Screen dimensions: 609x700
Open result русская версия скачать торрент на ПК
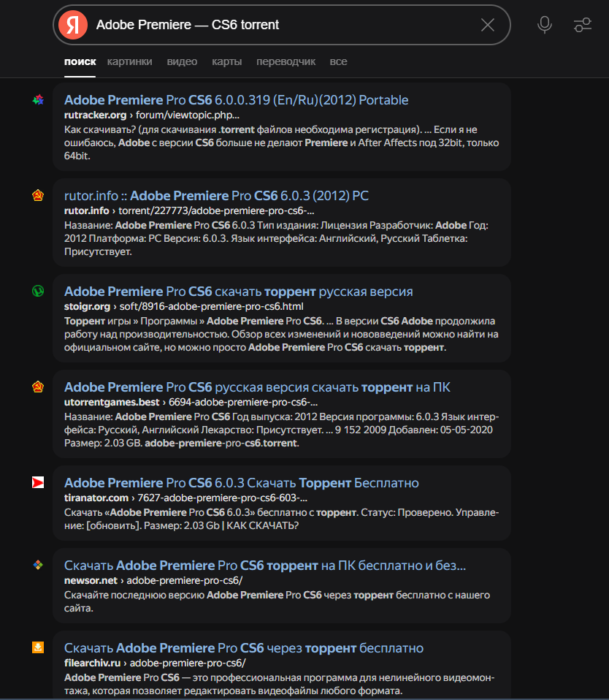pos(257,387)
